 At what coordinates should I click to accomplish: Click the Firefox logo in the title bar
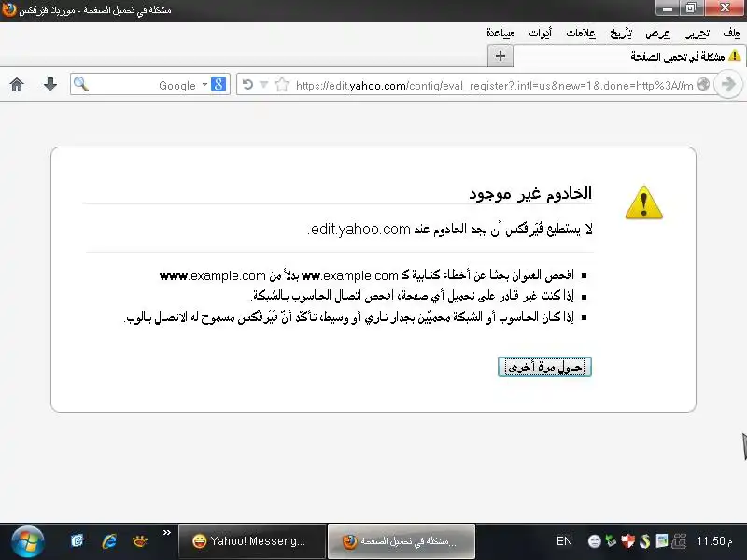8,9
